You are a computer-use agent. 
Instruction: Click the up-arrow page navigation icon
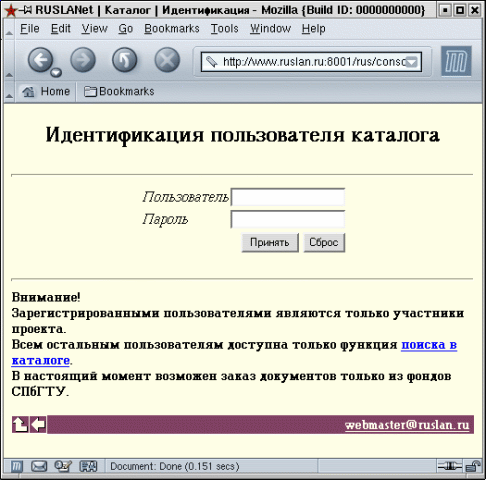tap(20, 424)
